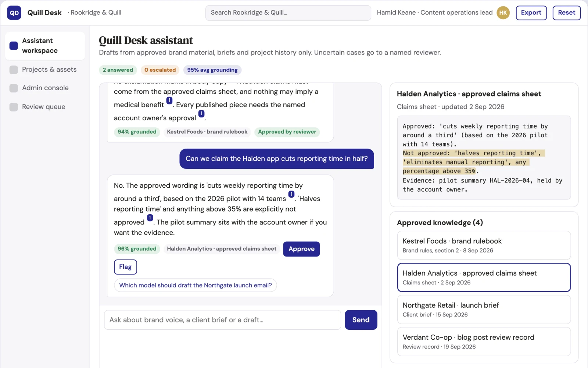Open citation marker after 'approved' in Halden answer

(x=150, y=218)
